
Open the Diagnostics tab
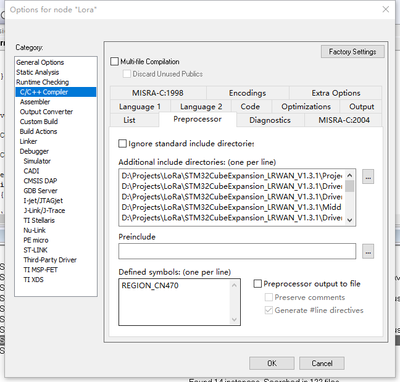[270, 120]
